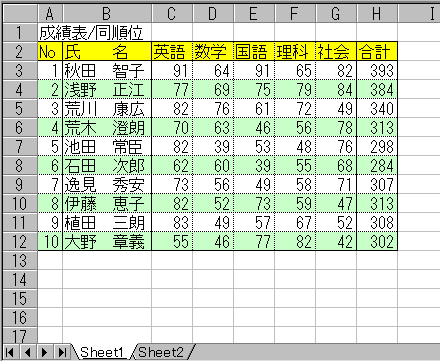441x361 pixels.
Task: Select row 2 header
Action: [x=19, y=51]
